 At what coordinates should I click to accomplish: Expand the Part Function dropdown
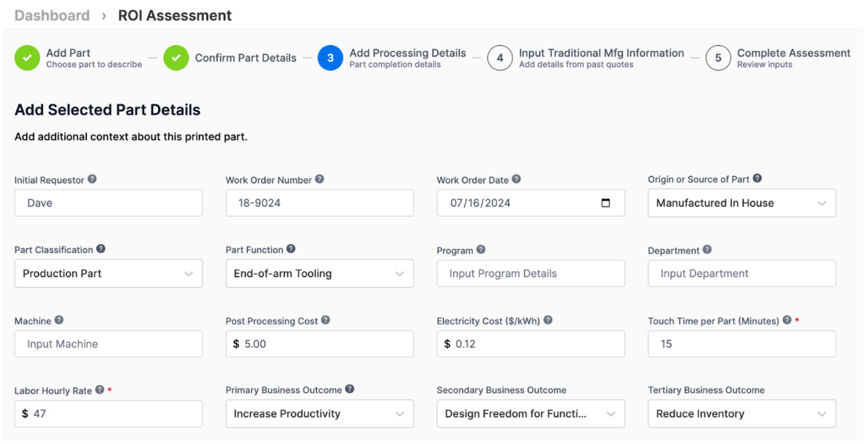(320, 274)
